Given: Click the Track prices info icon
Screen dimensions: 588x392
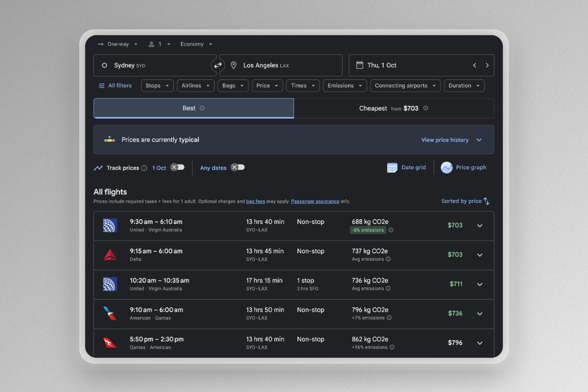Looking at the screenshot, I should click(x=144, y=168).
